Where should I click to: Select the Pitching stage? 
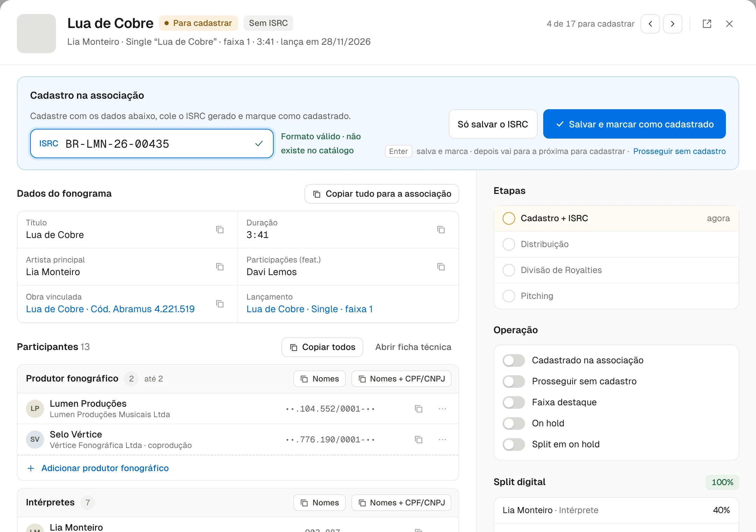(616, 296)
